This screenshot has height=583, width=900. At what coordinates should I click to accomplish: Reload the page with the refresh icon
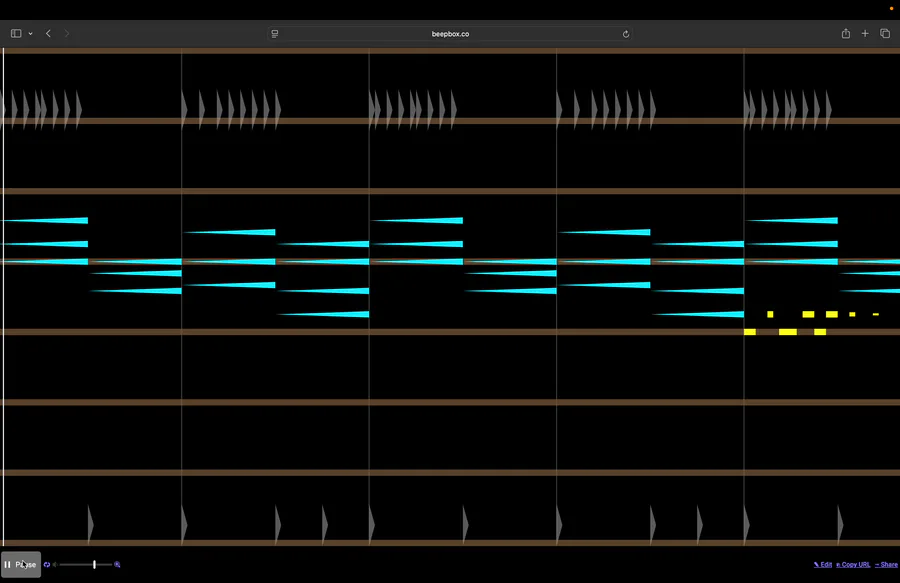click(x=626, y=34)
